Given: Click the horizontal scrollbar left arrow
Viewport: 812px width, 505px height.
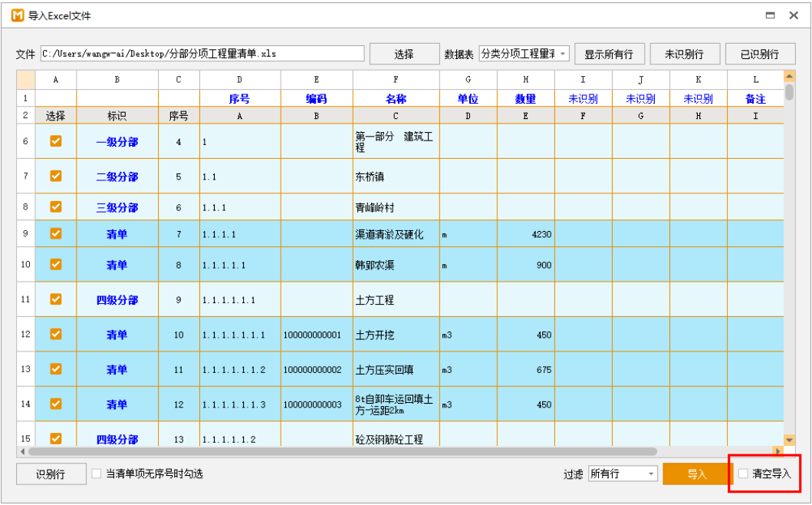Looking at the screenshot, I should 23,451.
